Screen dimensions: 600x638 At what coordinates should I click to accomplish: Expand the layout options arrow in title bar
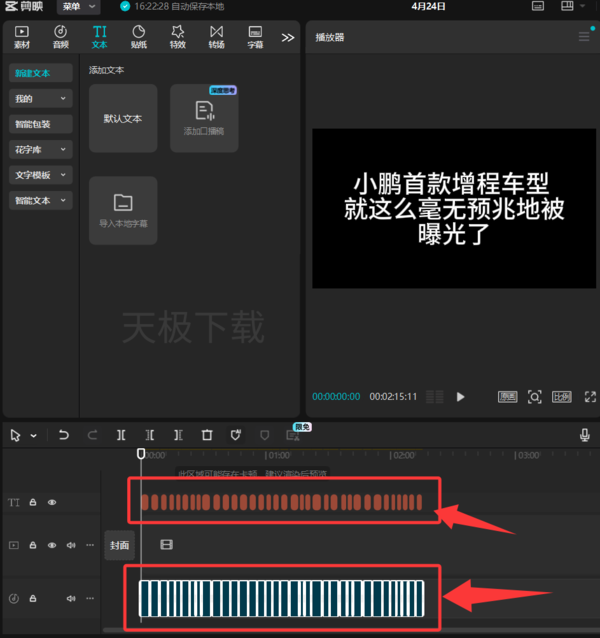(x=583, y=6)
